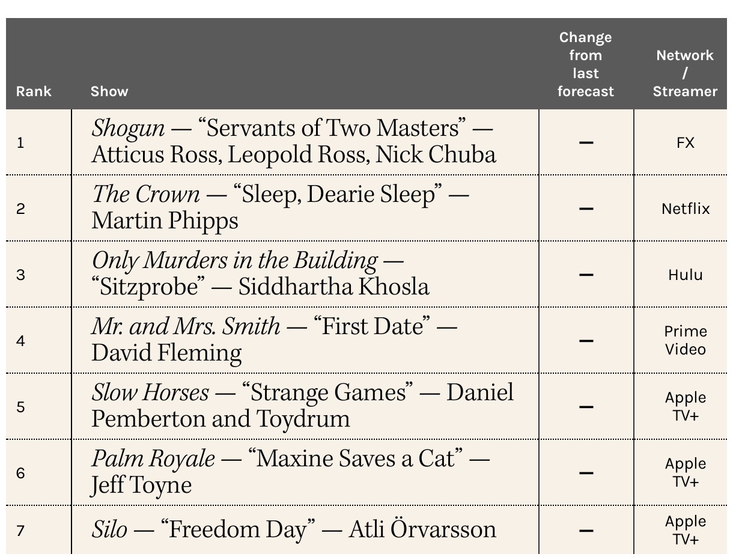Select the Change from last forecast header
Screen dimensions: 733x560
click(586, 64)
